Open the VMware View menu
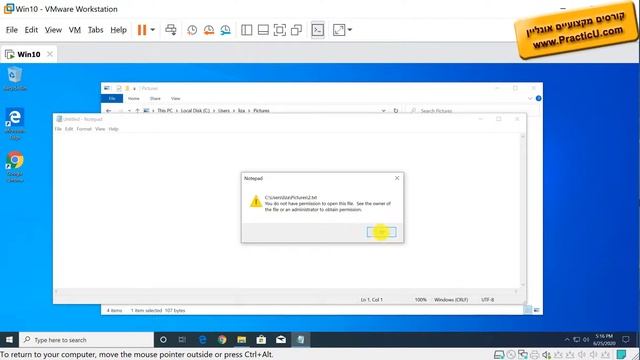This screenshot has height=360, width=640. pos(53,30)
